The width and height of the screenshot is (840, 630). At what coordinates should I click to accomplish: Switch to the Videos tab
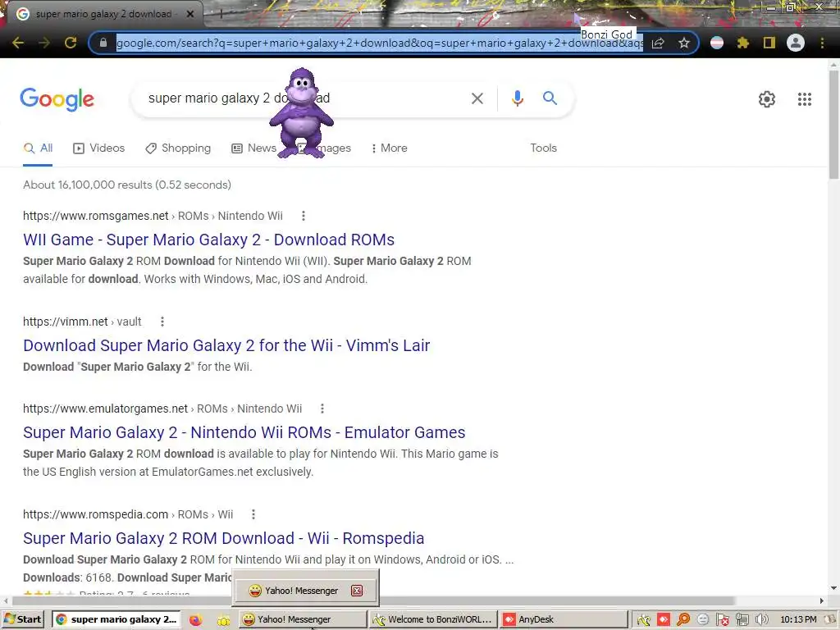click(x=99, y=148)
